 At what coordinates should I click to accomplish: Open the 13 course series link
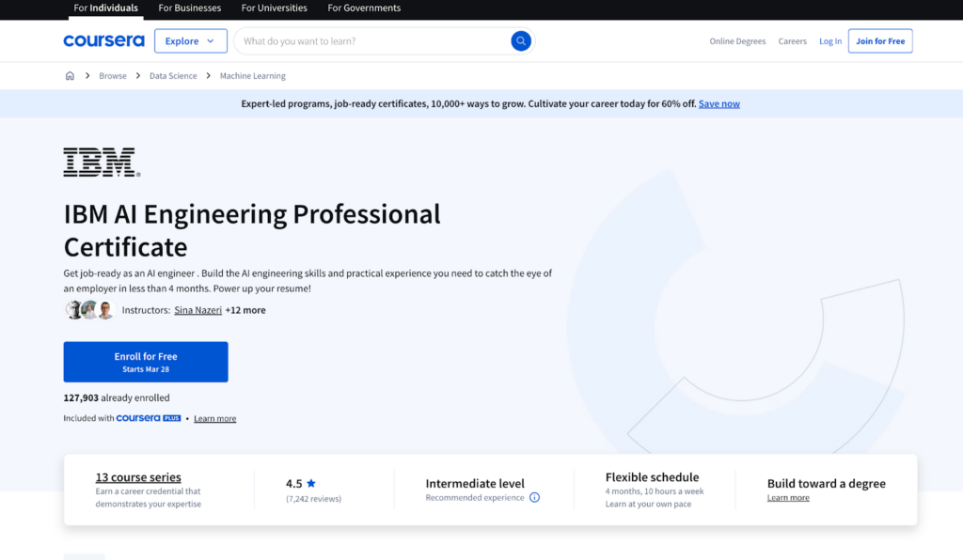pyautogui.click(x=138, y=476)
